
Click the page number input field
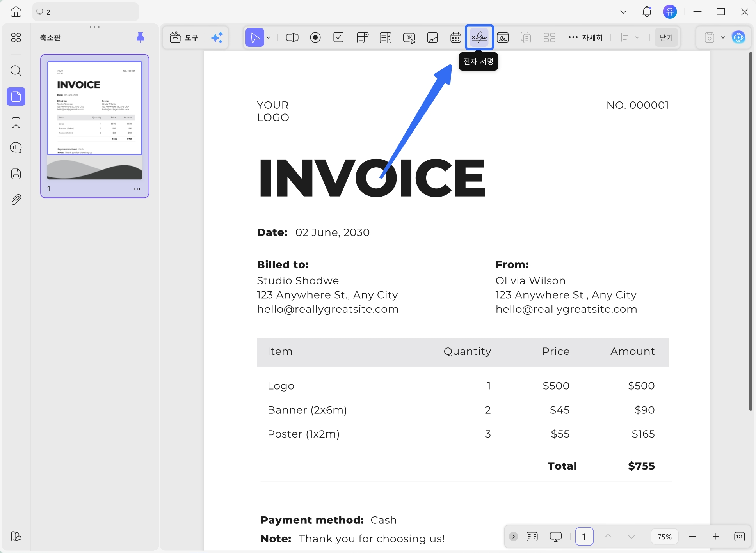pyautogui.click(x=584, y=537)
